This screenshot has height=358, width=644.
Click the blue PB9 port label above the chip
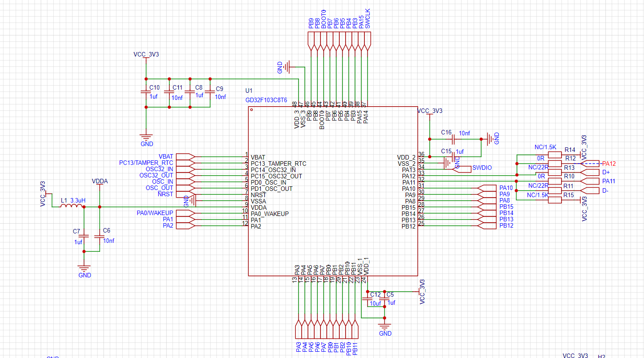tap(311, 24)
